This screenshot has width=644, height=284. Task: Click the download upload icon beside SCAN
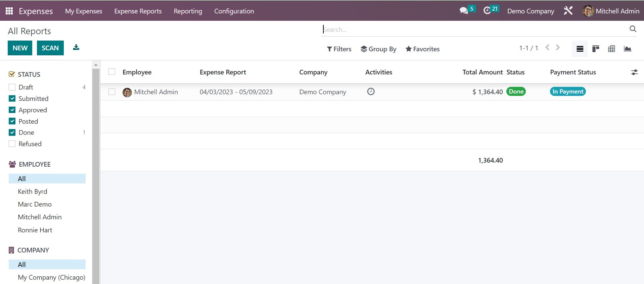[x=76, y=48]
